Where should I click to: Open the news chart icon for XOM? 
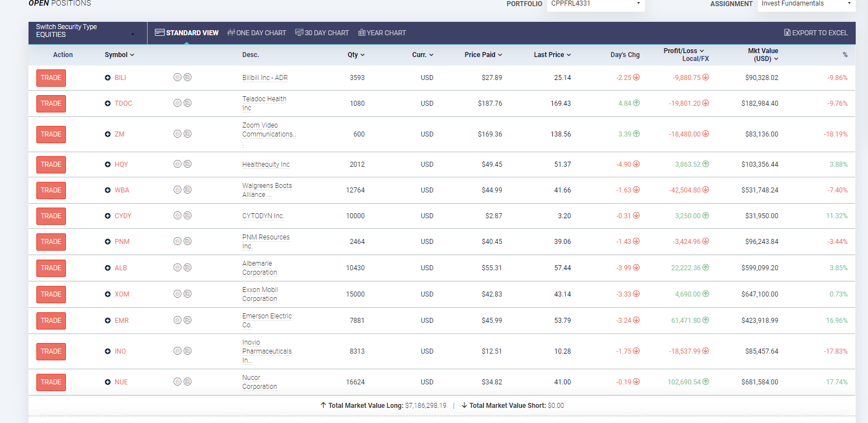coord(188,294)
